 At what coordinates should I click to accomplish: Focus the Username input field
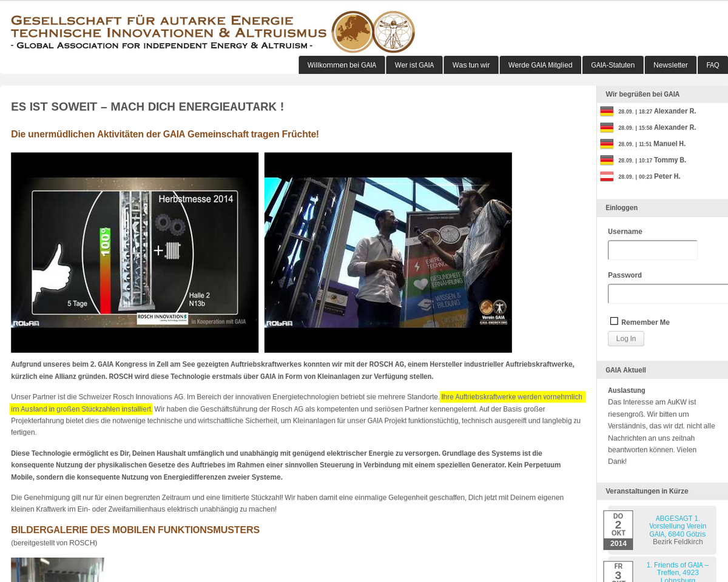point(653,250)
